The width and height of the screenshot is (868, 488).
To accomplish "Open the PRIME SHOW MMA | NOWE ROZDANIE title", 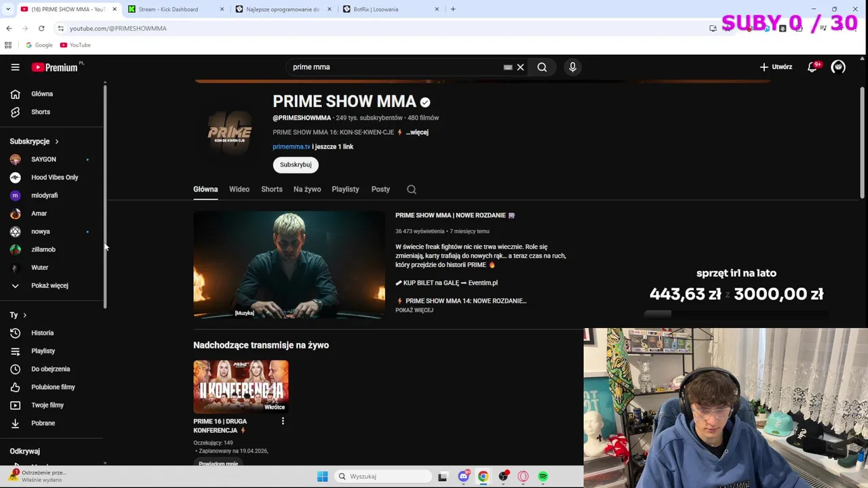I will point(455,215).
